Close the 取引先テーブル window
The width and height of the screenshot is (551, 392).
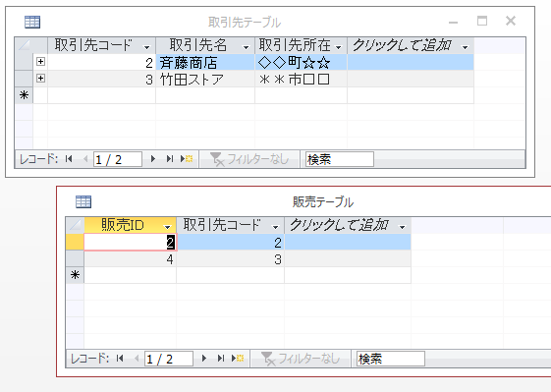pos(511,21)
